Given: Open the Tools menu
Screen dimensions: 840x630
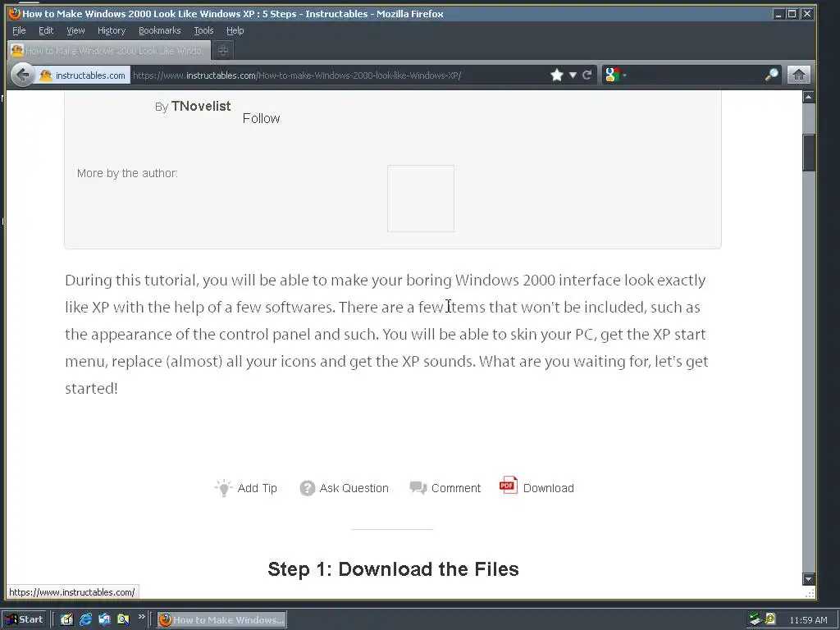Looking at the screenshot, I should (203, 30).
